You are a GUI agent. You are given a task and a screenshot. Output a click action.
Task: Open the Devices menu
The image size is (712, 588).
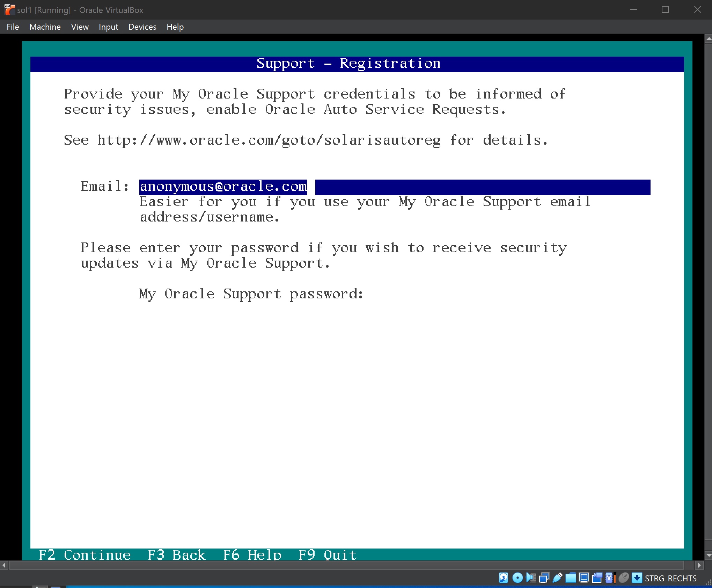(142, 27)
